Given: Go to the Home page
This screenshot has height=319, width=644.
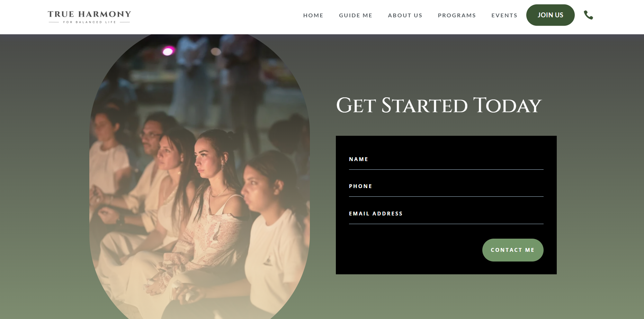Looking at the screenshot, I should pos(313,15).
